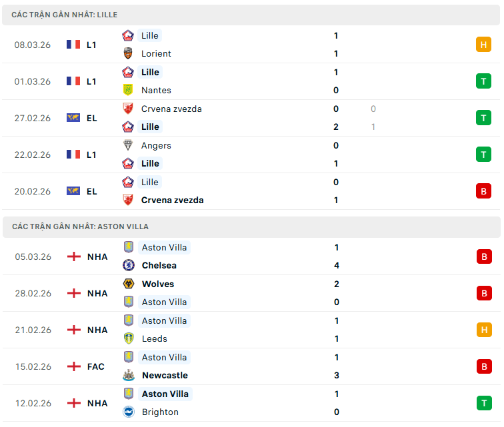Image resolution: width=504 pixels, height=427 pixels.
Task: Click the orange H badge for Aston Villa vs Leeds
Action: click(x=484, y=330)
